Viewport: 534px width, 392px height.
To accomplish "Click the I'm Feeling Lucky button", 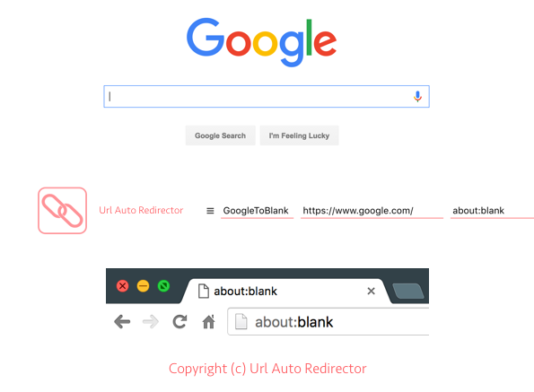I will (x=299, y=135).
